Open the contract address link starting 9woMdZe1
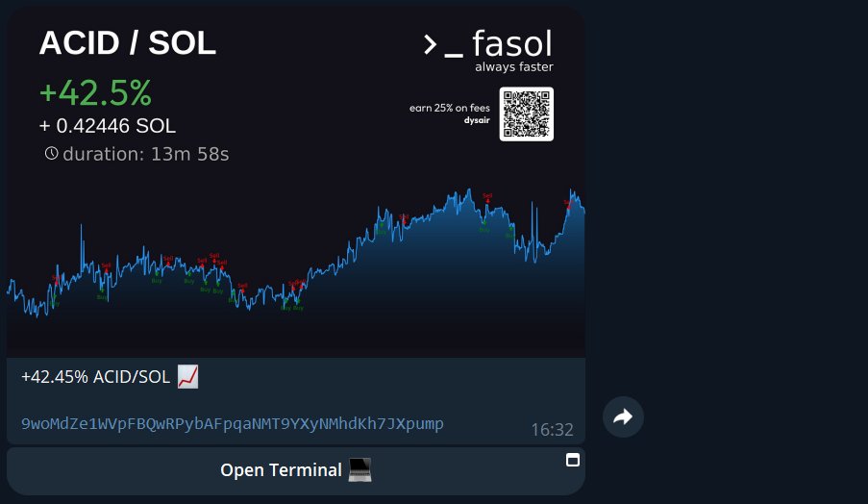Viewport: 868px width, 504px height. point(233,424)
